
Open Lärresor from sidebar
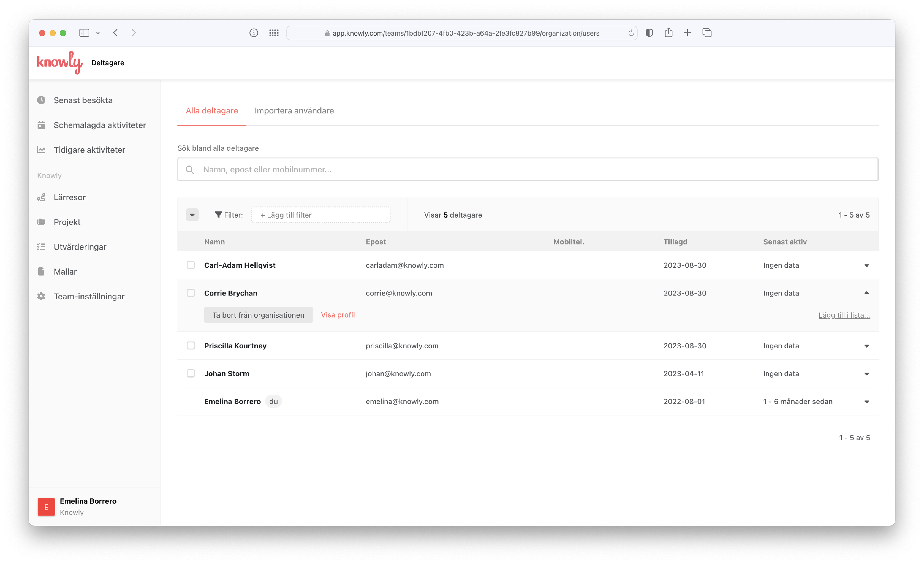click(x=69, y=197)
